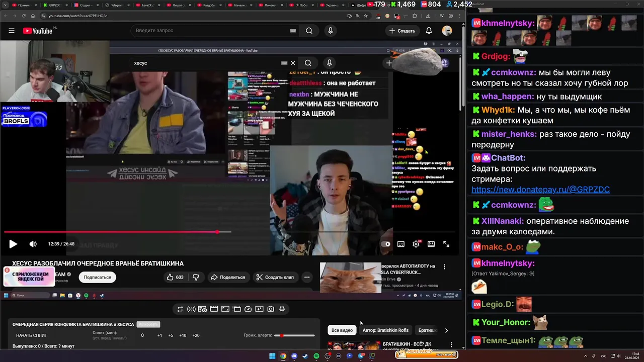
Task: Open the YouTube account avatar menu
Action: pos(447,31)
